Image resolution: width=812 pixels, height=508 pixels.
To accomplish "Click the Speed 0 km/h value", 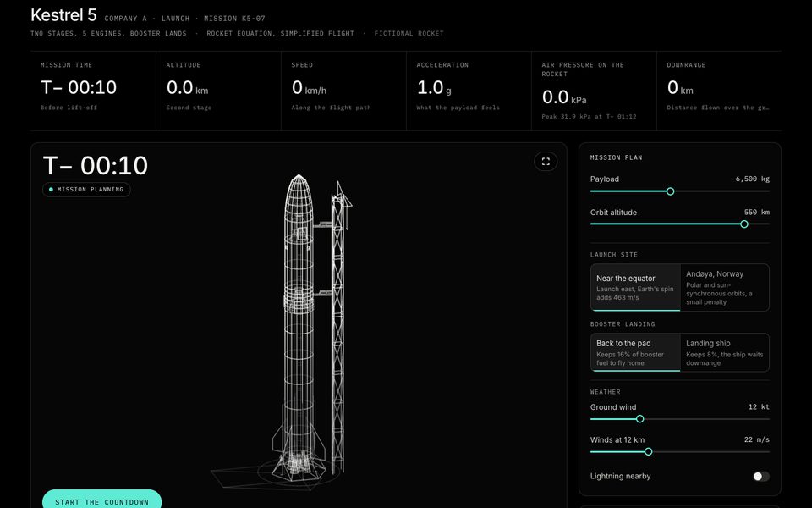I will coord(309,87).
